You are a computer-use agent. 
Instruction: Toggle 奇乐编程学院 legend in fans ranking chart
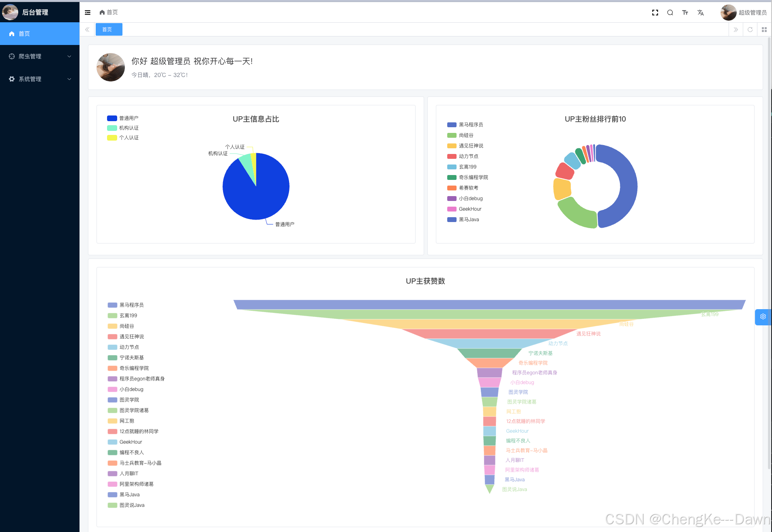coord(467,177)
